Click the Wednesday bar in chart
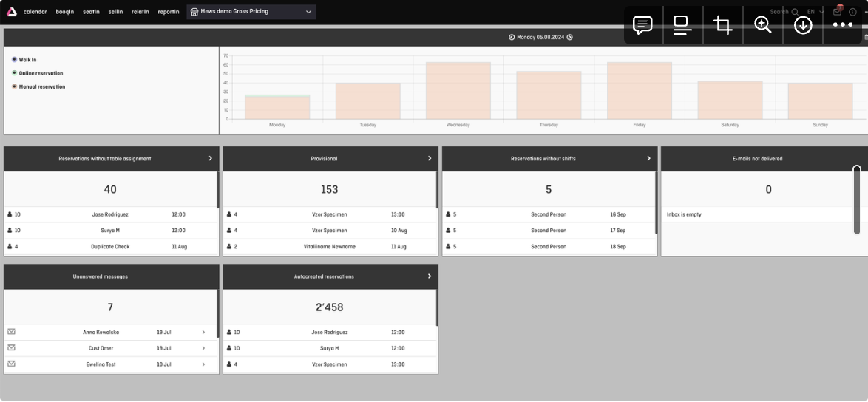The height and width of the screenshot is (402, 868). (458, 91)
